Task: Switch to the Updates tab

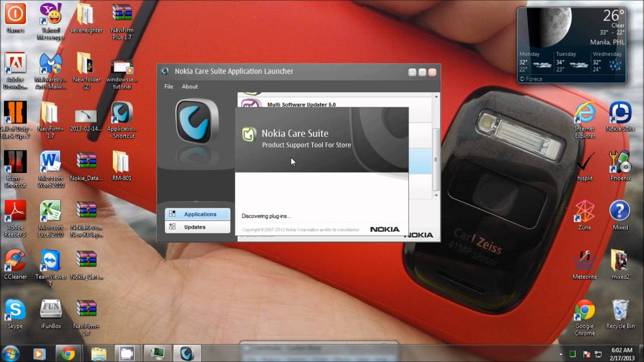Action: point(197,227)
